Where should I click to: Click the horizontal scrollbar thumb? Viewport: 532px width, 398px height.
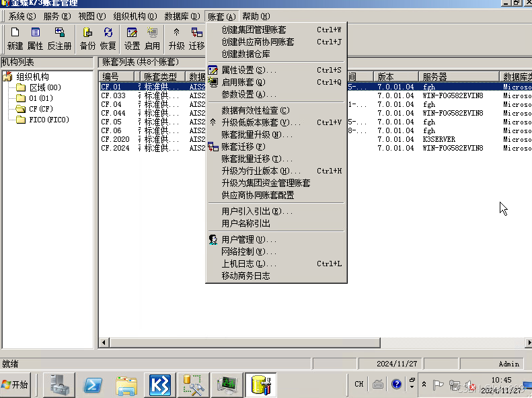(x=245, y=343)
